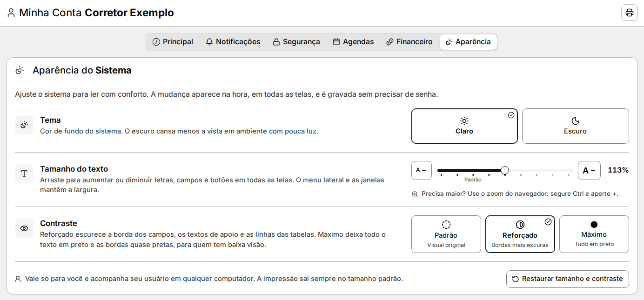
Task: Select Reforçado contrast option
Action: (x=520, y=234)
